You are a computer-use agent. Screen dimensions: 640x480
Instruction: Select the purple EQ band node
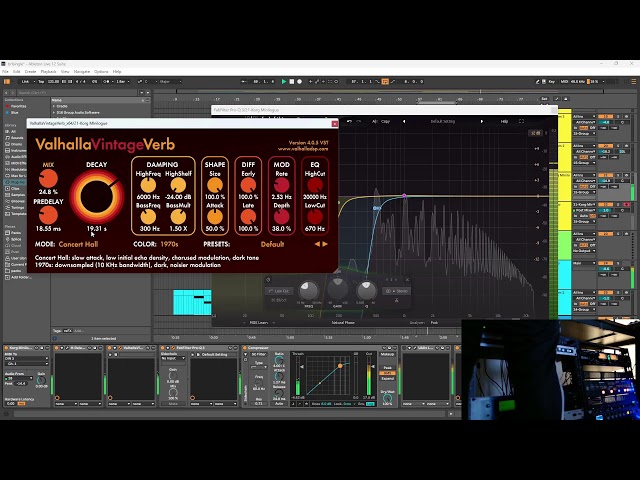click(404, 196)
